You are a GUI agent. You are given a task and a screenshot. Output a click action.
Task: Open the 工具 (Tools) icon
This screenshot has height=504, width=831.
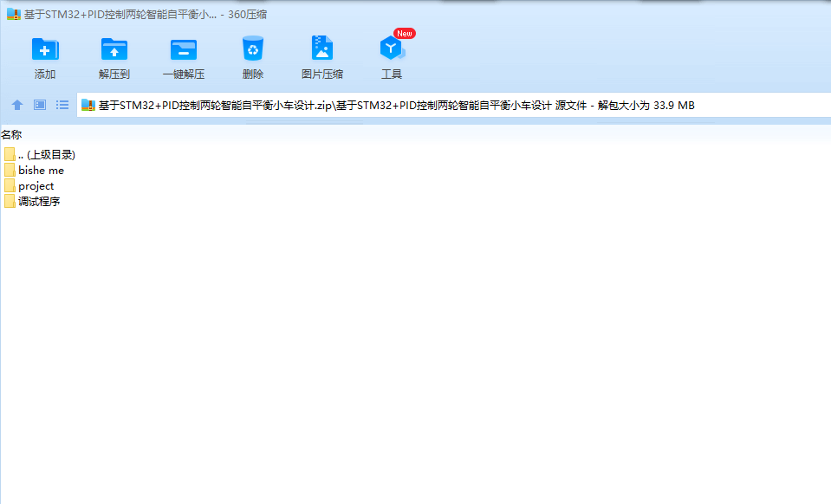pyautogui.click(x=393, y=48)
